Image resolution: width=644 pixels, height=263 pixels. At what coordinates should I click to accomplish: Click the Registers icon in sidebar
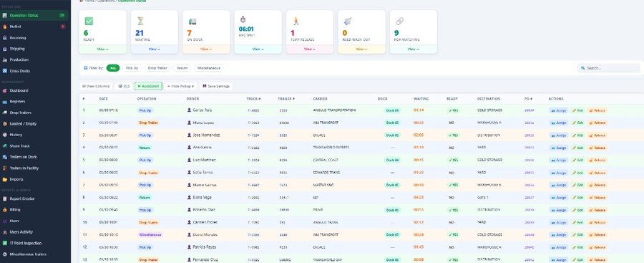click(5, 101)
